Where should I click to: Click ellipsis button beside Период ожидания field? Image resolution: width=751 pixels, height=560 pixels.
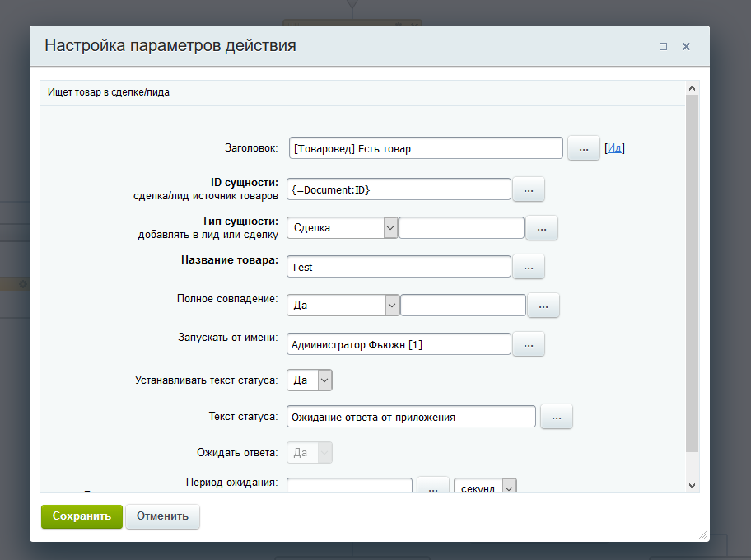tap(433, 488)
